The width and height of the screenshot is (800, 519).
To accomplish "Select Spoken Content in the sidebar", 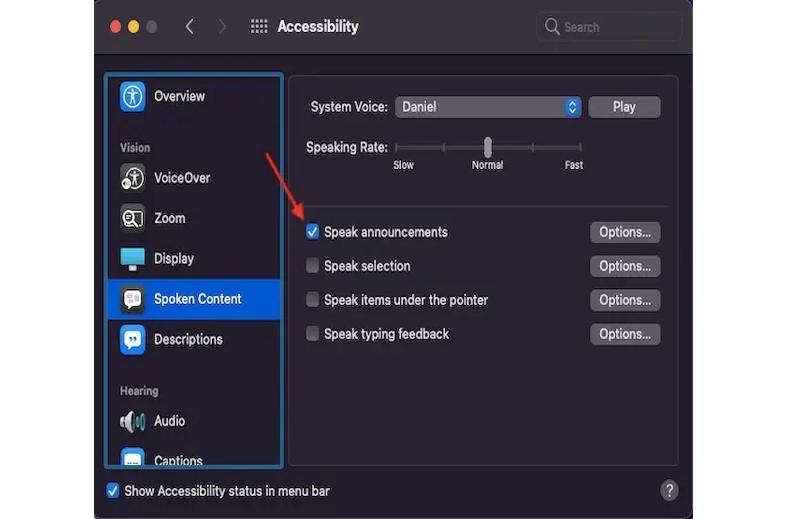I will [x=195, y=299].
